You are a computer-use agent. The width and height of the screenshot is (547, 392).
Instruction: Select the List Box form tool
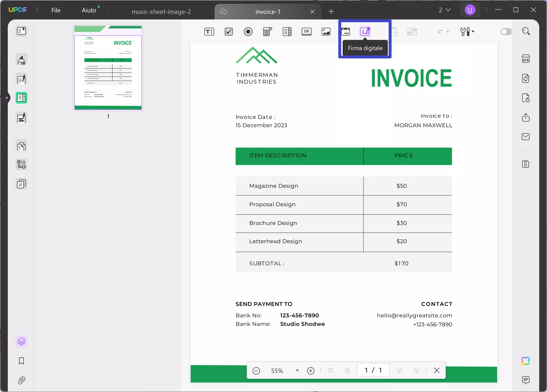click(287, 32)
